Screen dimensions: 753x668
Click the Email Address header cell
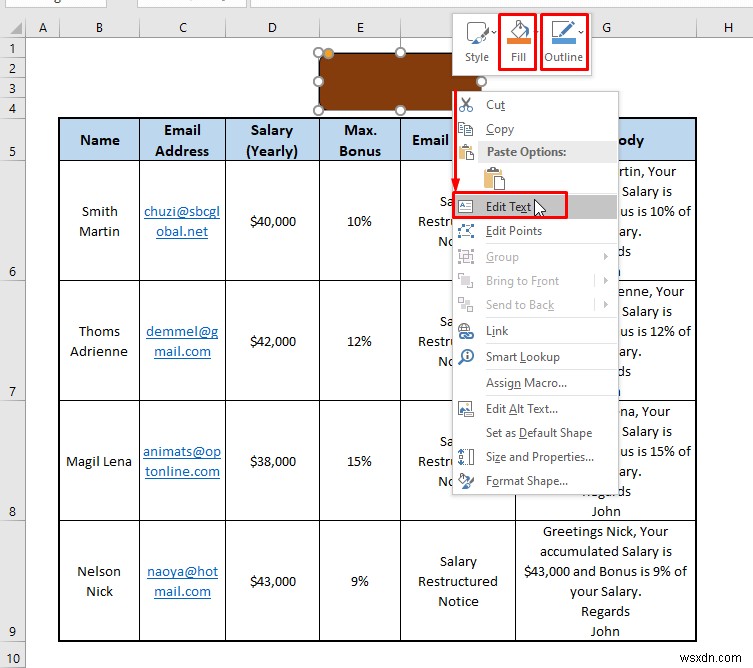pos(182,140)
